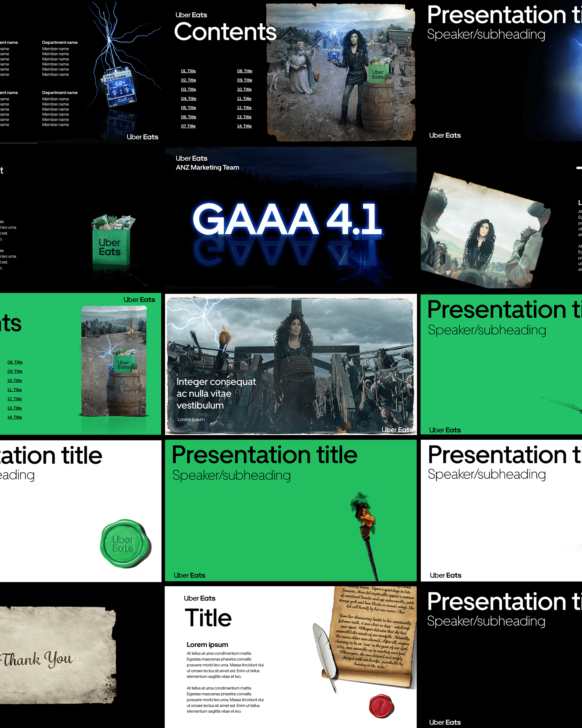Click 'Presentation title' heading on green torch slide
Viewport: 582px width, 728px height.
point(265,455)
